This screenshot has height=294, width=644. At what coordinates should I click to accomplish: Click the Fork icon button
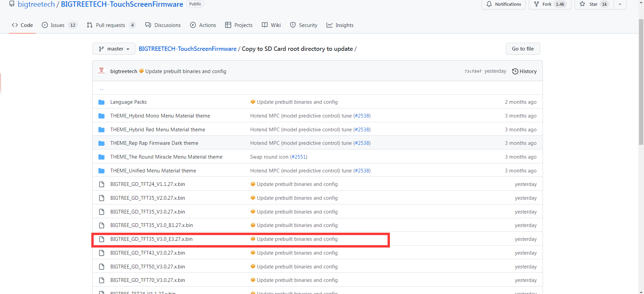[x=536, y=4]
